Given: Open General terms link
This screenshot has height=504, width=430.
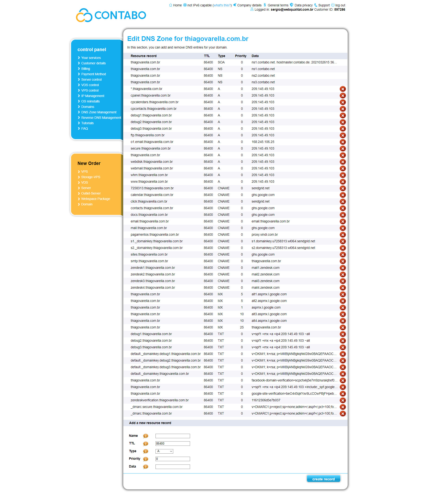Looking at the screenshot, I should coord(278,5).
